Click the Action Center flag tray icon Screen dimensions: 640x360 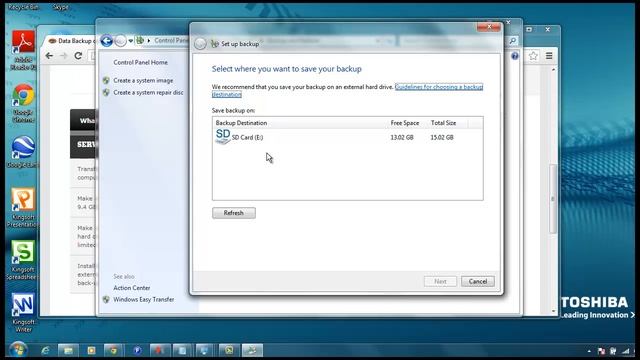601,351
